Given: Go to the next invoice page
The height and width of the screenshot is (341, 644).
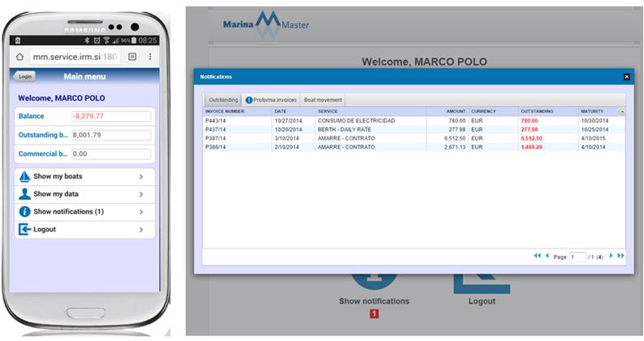Looking at the screenshot, I should point(611,256).
